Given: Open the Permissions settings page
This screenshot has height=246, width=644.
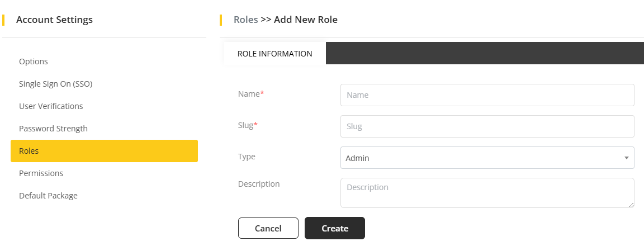Looking at the screenshot, I should [41, 173].
